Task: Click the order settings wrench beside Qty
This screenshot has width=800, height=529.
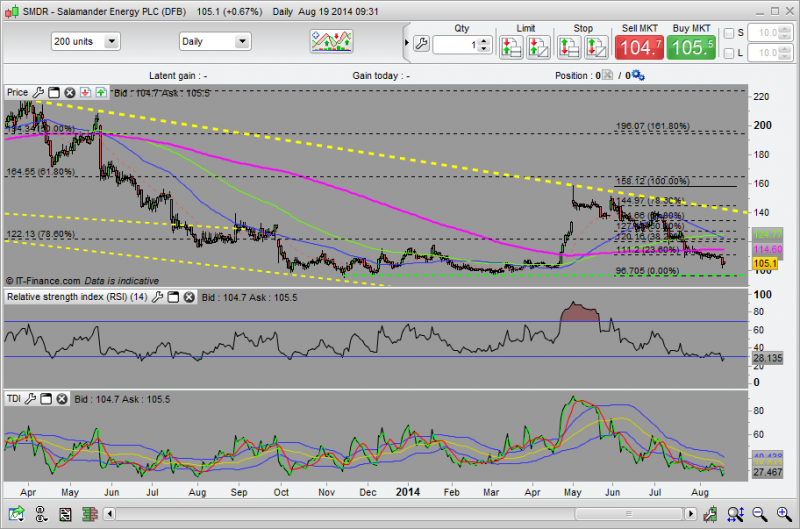Action: click(420, 45)
